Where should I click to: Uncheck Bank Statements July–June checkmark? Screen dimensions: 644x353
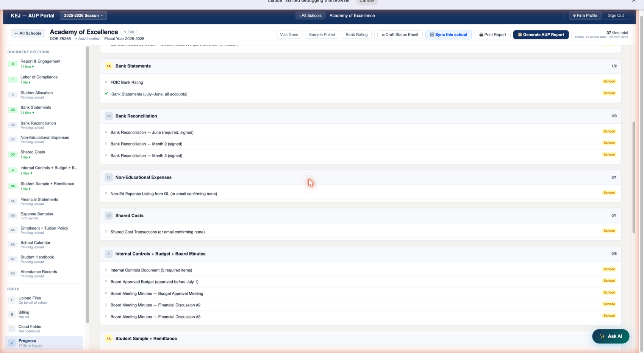(x=106, y=93)
